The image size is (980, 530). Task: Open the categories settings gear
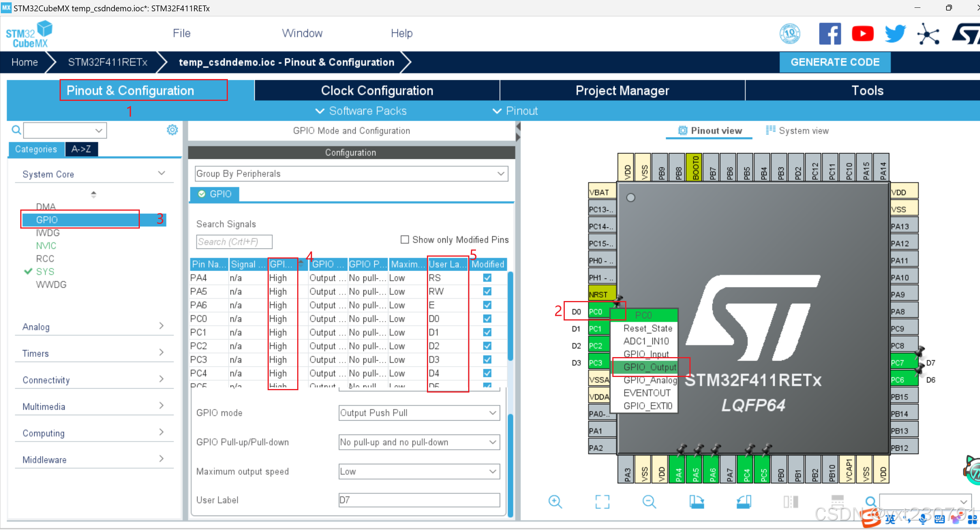(172, 130)
